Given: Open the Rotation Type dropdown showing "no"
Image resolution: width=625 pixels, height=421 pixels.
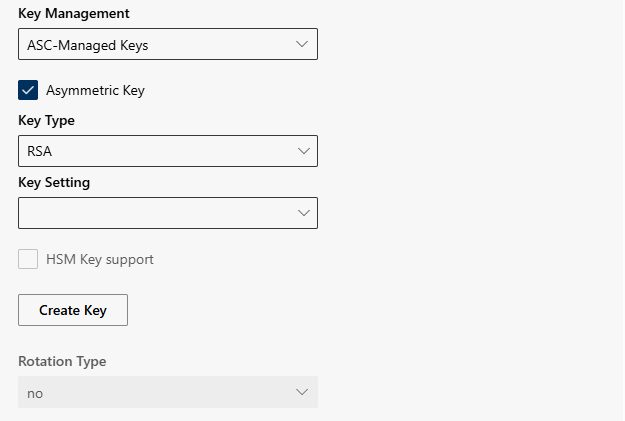Looking at the screenshot, I should [168, 392].
